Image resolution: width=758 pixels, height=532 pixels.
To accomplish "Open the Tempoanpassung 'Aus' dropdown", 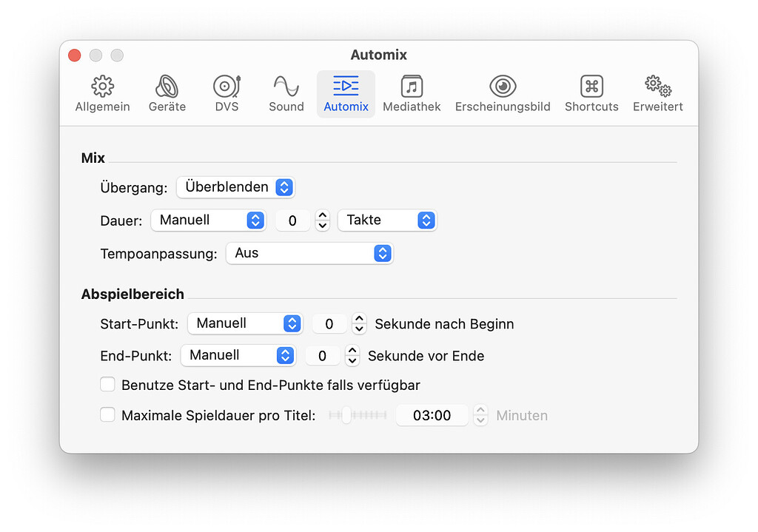I will (x=309, y=253).
